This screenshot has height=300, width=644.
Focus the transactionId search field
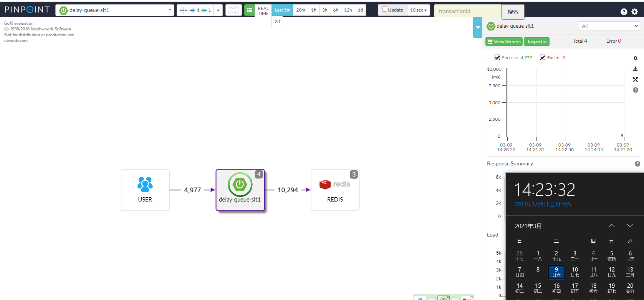tap(468, 11)
